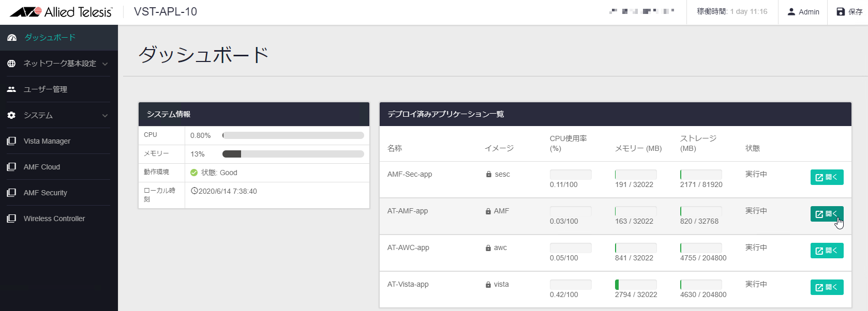Click the AT-AMF-app name cell

point(408,211)
